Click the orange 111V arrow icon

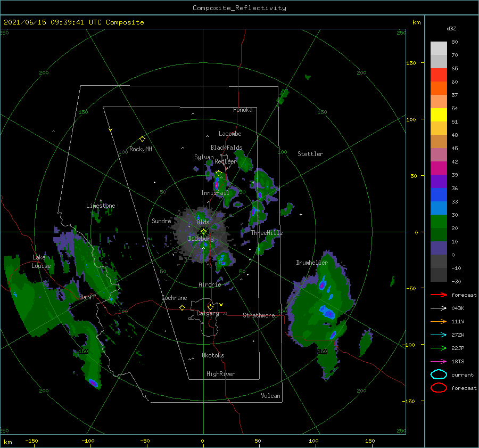pyautogui.click(x=439, y=321)
